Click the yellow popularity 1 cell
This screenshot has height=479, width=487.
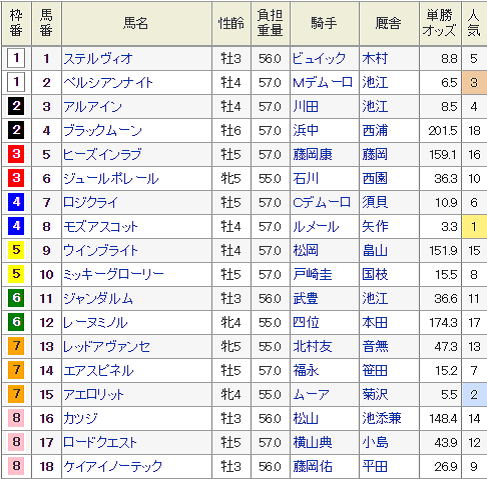(474, 227)
